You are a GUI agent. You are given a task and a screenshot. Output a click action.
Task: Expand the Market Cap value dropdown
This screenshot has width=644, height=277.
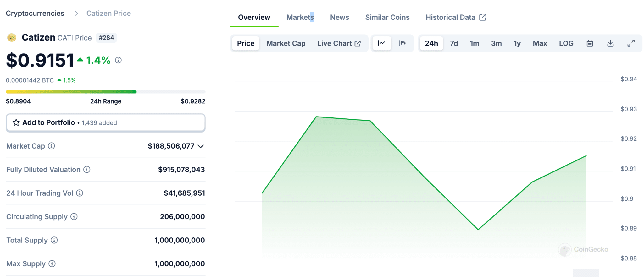[201, 146]
